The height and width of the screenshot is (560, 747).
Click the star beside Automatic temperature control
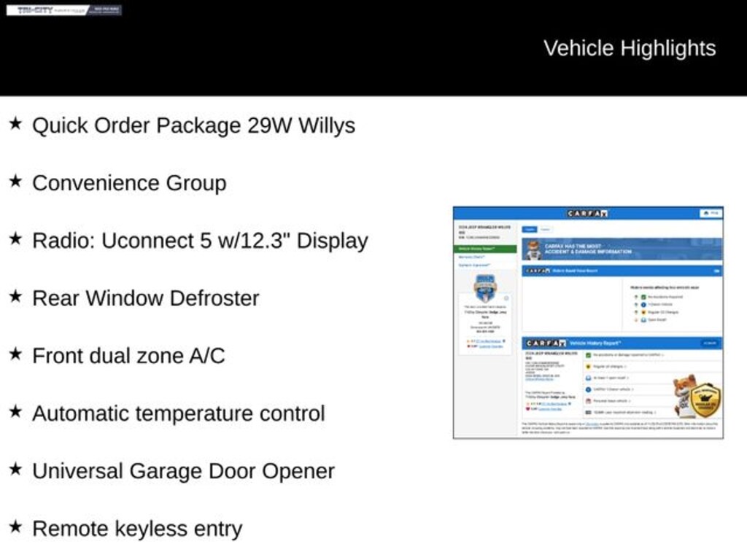click(15, 412)
